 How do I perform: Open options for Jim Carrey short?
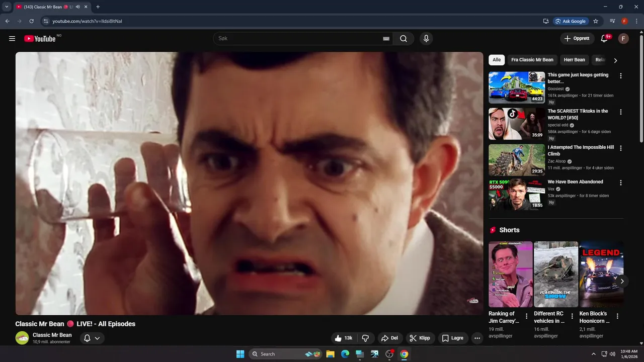click(x=527, y=316)
